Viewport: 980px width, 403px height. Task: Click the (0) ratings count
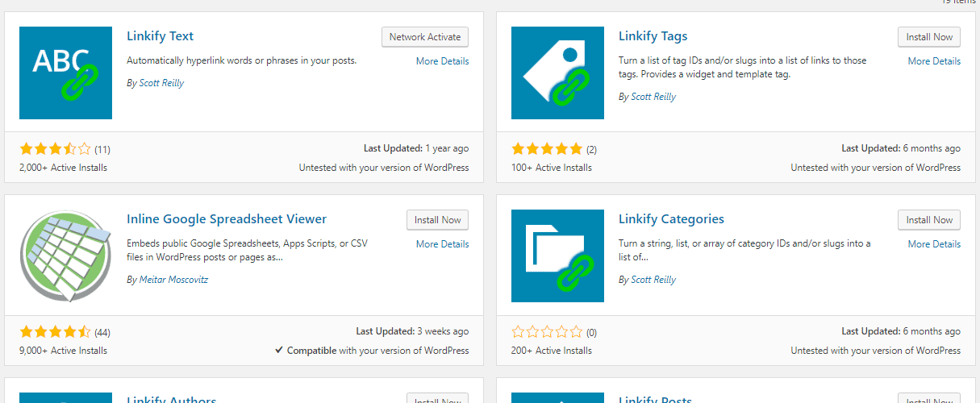pyautogui.click(x=592, y=333)
